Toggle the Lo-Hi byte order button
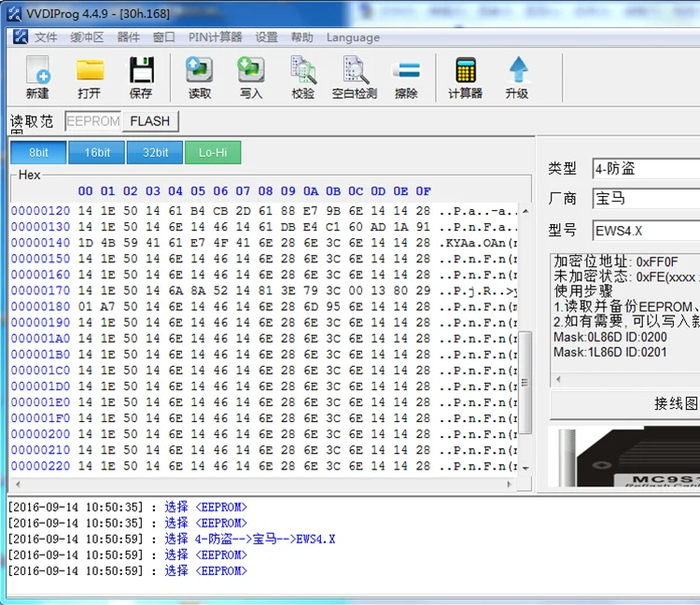Viewport: 700px width, 605px height. pyautogui.click(x=213, y=153)
